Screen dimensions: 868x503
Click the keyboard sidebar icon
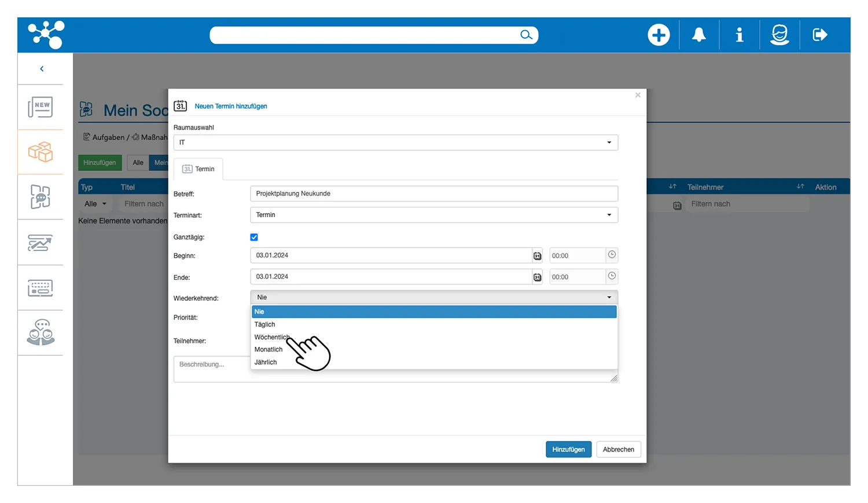tap(41, 288)
